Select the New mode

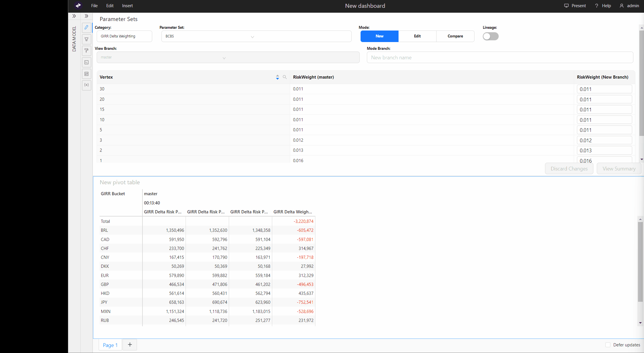[379, 36]
